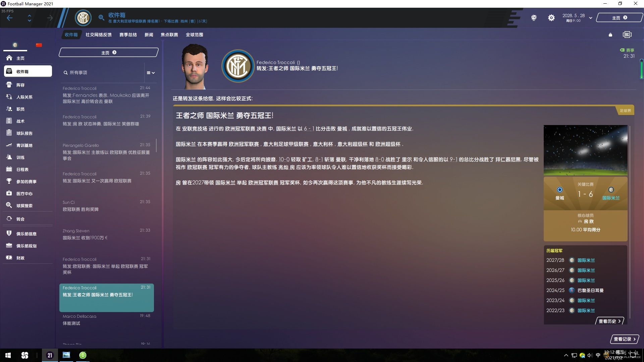Open 俱乐部规划 in sidebar

(x=28, y=246)
